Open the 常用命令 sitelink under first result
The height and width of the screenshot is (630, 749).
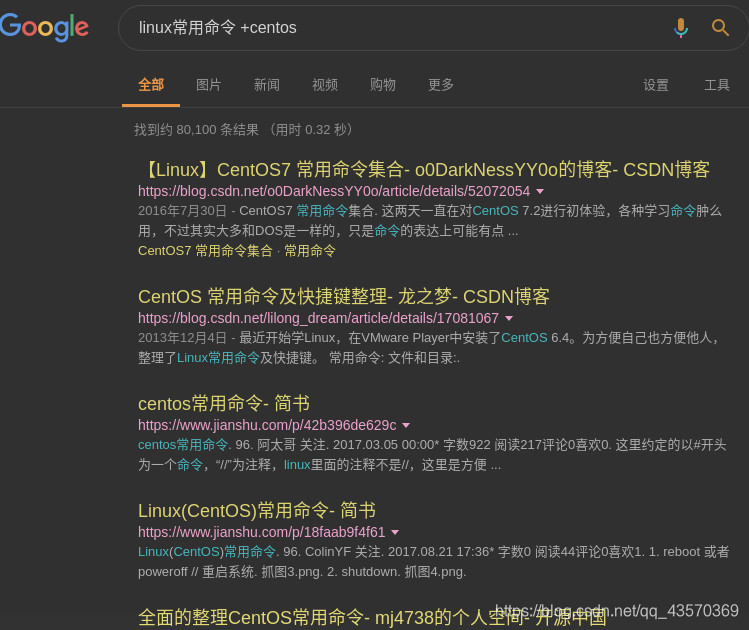click(310, 251)
